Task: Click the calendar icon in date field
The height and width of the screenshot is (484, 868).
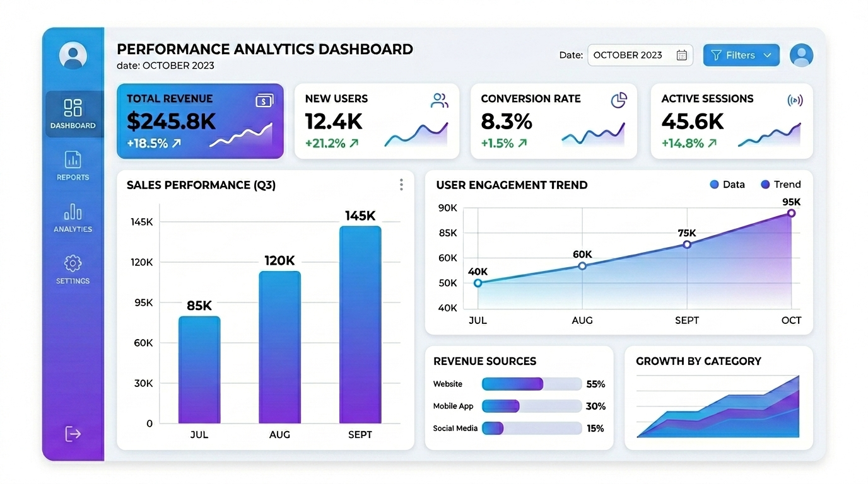Action: tap(681, 55)
